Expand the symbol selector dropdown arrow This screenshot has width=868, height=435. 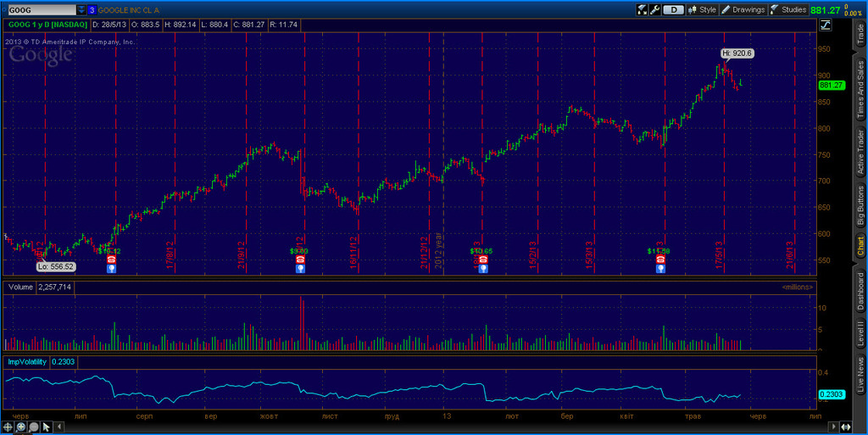pyautogui.click(x=81, y=10)
